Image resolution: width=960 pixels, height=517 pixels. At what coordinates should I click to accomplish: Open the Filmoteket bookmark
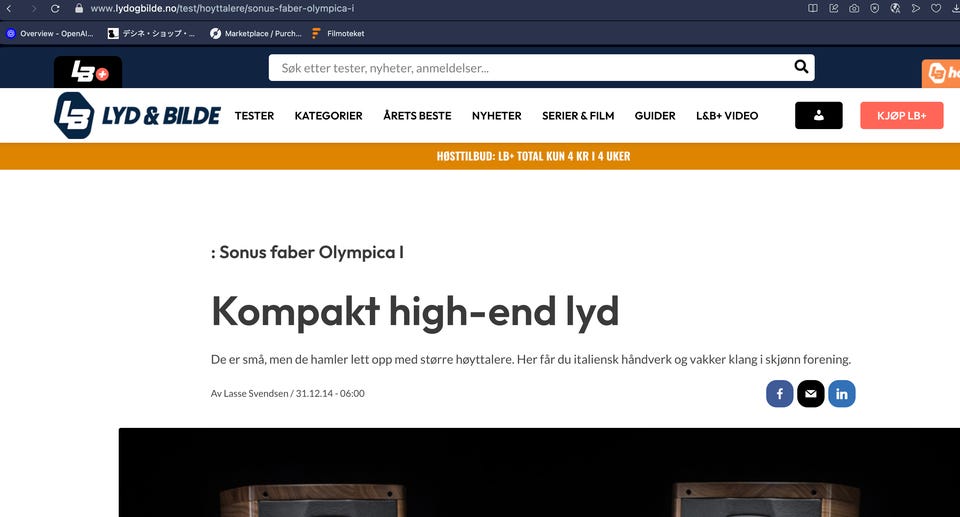338,34
